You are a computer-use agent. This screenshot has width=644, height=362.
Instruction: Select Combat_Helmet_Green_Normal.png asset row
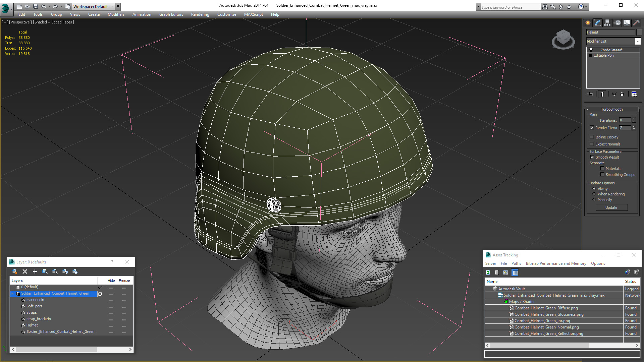pos(546,327)
